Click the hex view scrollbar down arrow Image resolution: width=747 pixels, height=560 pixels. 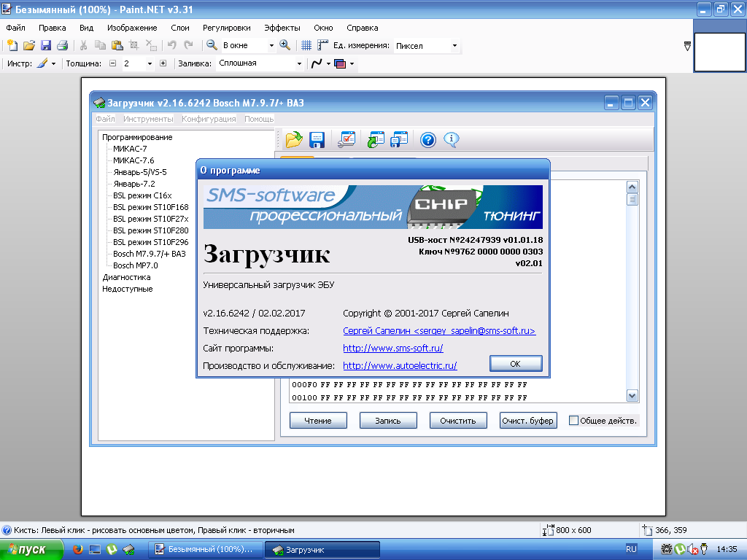click(x=632, y=395)
